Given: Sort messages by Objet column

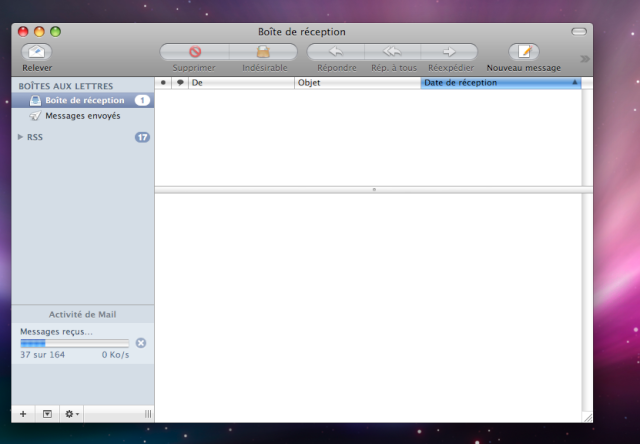Looking at the screenshot, I should (x=357, y=83).
